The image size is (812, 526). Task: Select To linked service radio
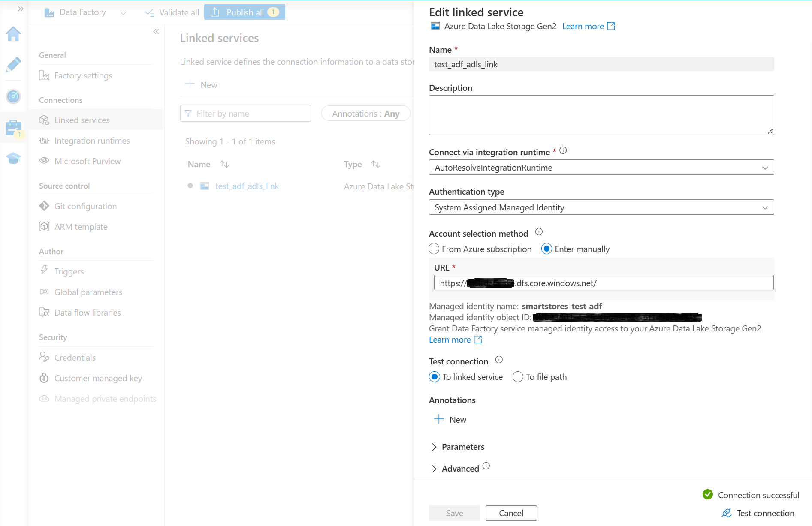(435, 377)
